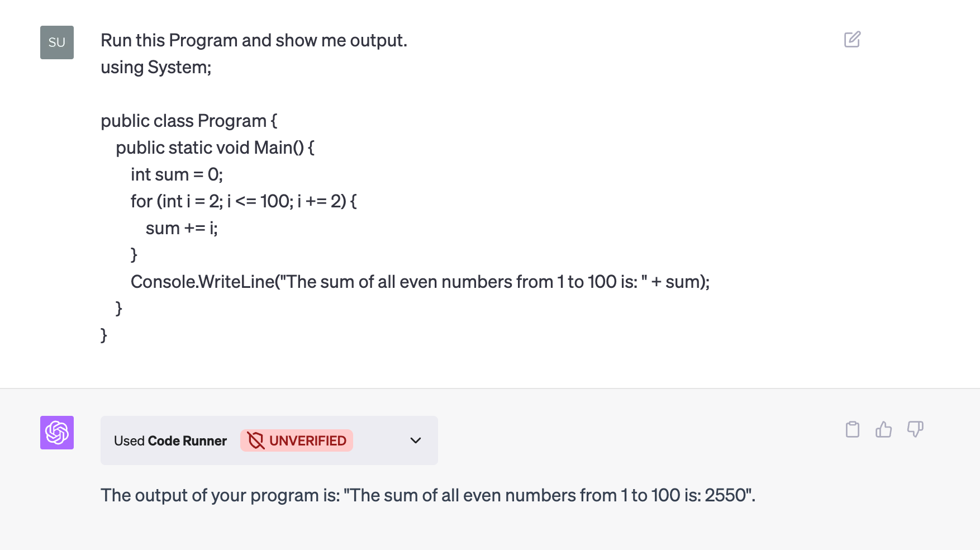The width and height of the screenshot is (980, 550).
Task: Copy the assistant response using the clipboard icon
Action: pyautogui.click(x=851, y=429)
